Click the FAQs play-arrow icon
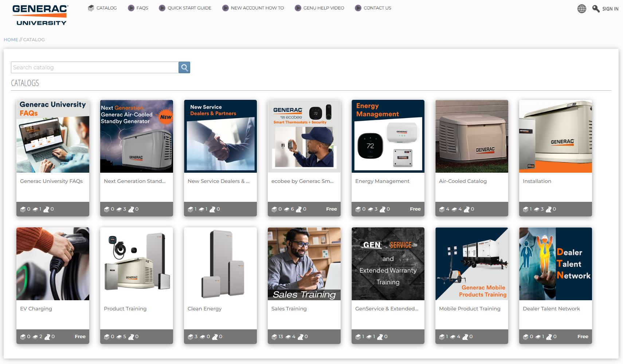Image resolution: width=623 pixels, height=364 pixels. (x=131, y=8)
